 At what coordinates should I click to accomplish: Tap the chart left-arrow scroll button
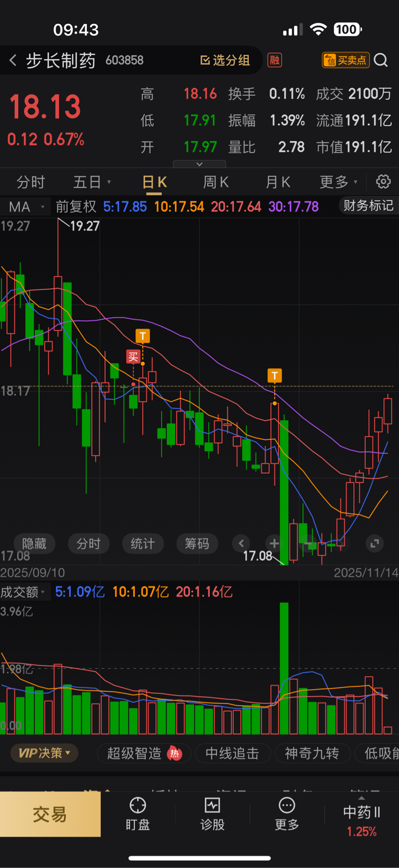(x=241, y=543)
